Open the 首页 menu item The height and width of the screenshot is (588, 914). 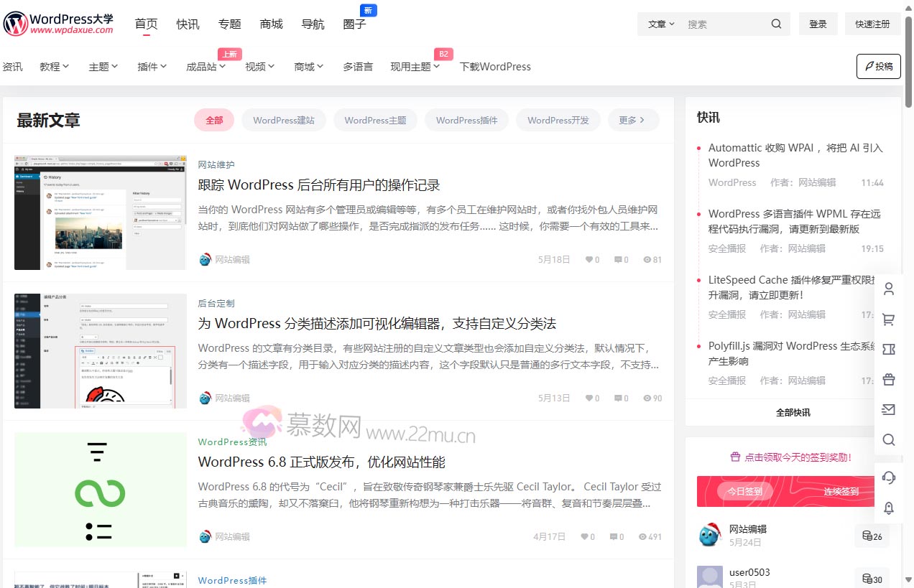tap(146, 23)
